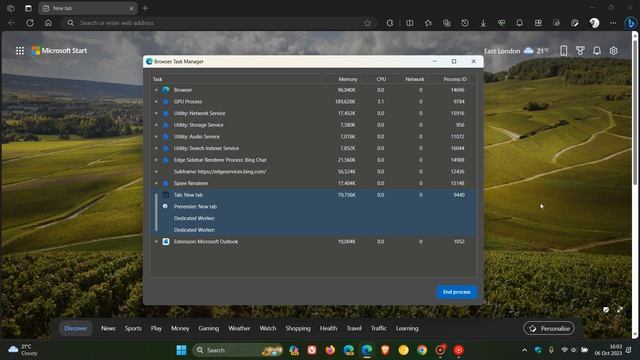Launch Firefox from the taskbar

click(x=330, y=350)
